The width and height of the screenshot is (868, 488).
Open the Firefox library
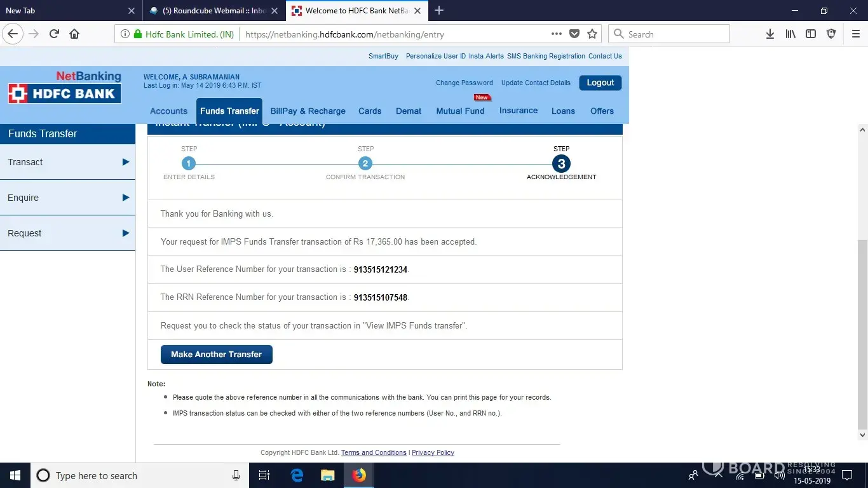pyautogui.click(x=790, y=34)
